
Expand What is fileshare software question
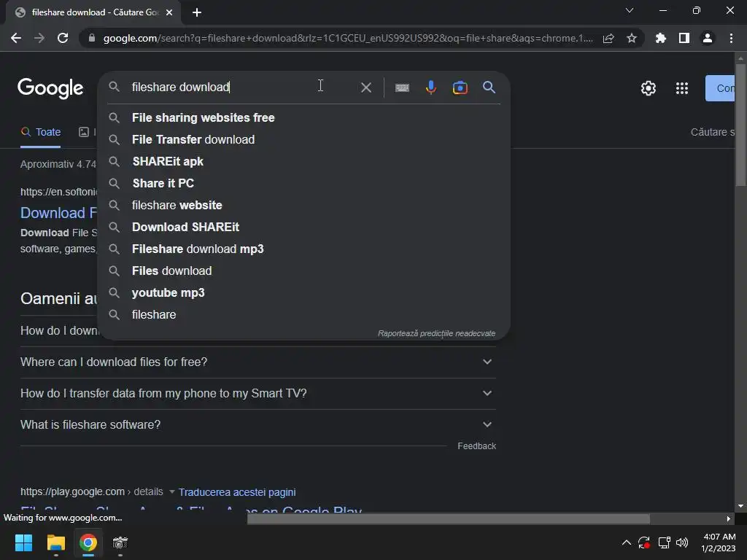(x=258, y=425)
